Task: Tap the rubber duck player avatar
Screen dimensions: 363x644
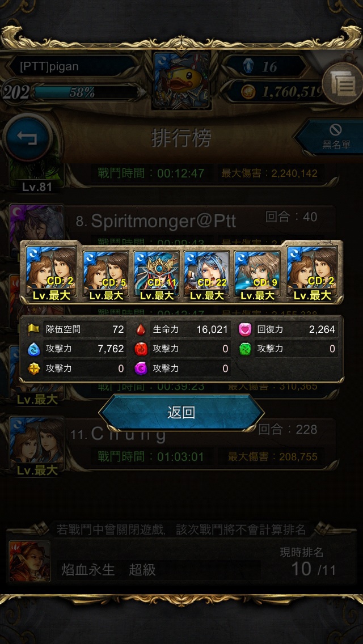Action: pos(181,81)
